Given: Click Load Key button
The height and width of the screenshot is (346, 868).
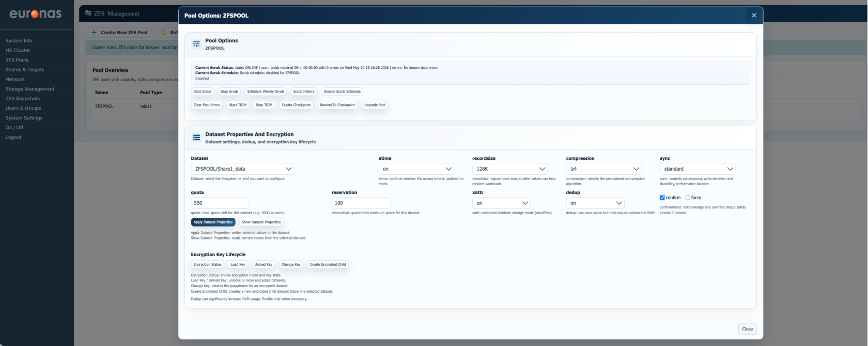Looking at the screenshot, I should pos(238,264).
